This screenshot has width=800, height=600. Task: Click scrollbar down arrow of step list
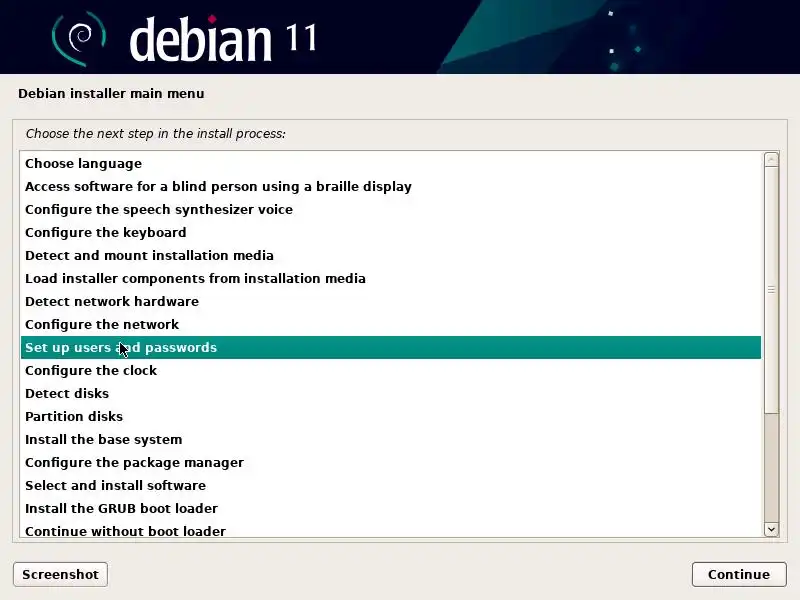click(x=771, y=529)
